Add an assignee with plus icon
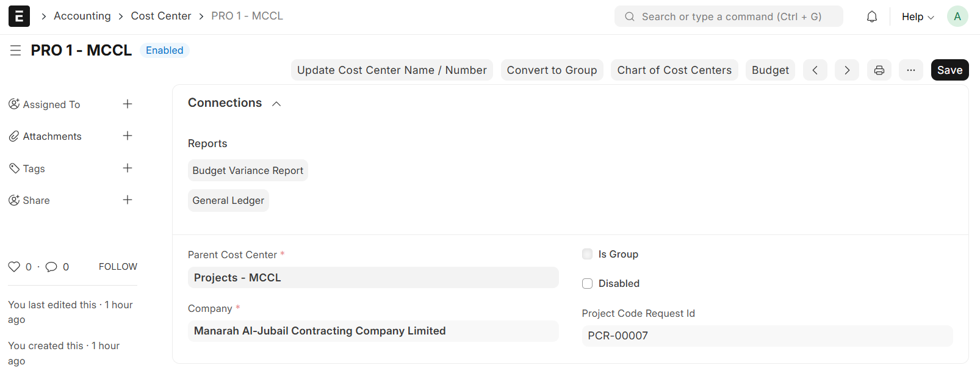The height and width of the screenshot is (376, 980). click(128, 104)
